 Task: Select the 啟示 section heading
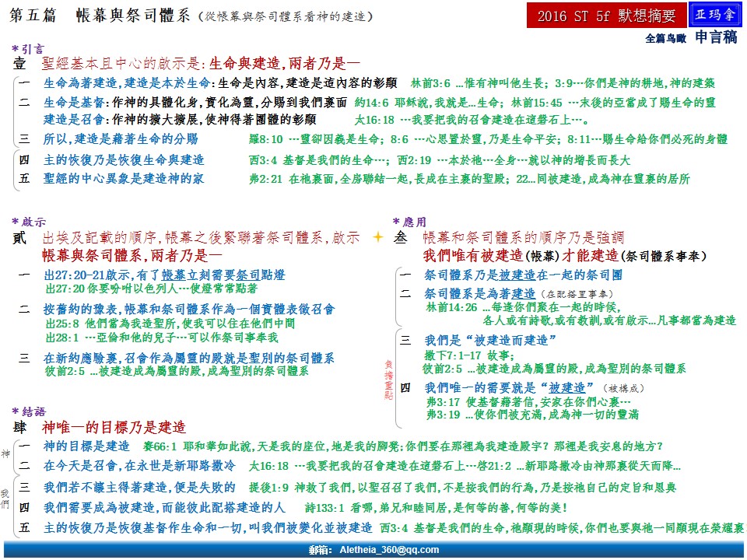tap(31, 222)
